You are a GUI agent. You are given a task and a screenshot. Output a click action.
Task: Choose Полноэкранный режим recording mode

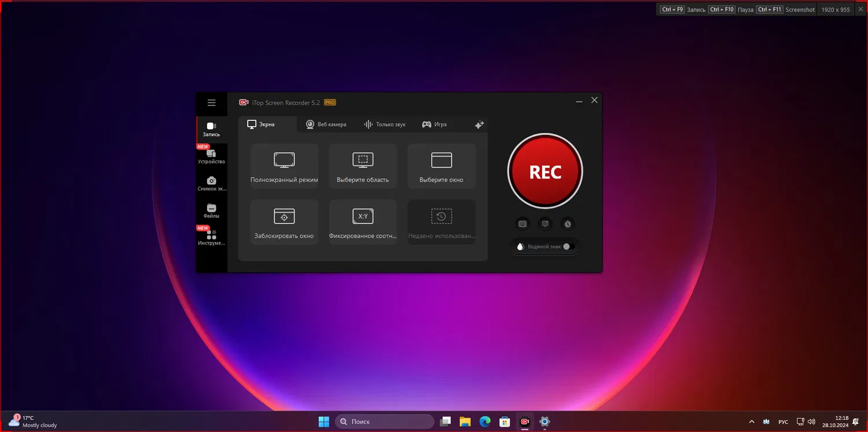coord(284,166)
